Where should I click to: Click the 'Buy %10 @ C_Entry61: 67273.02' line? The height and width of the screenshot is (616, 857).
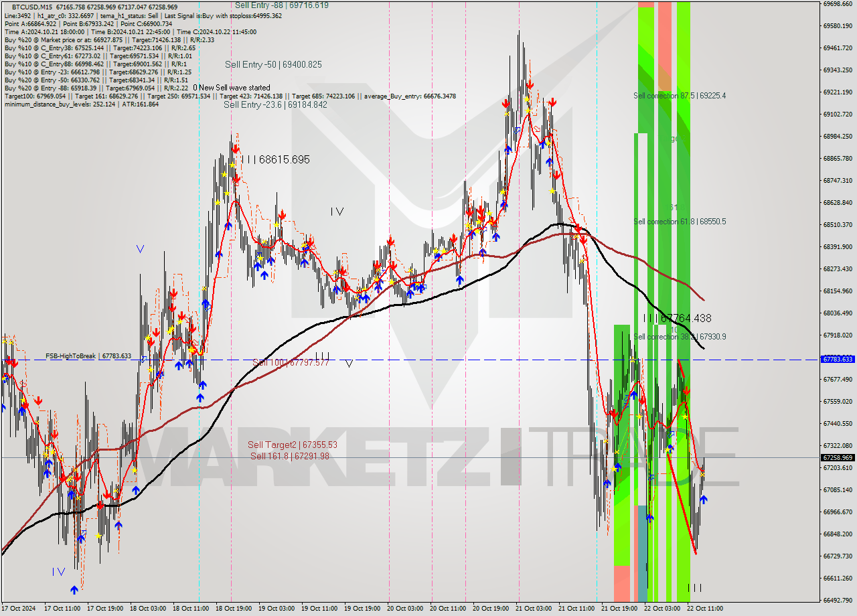tap(98, 56)
